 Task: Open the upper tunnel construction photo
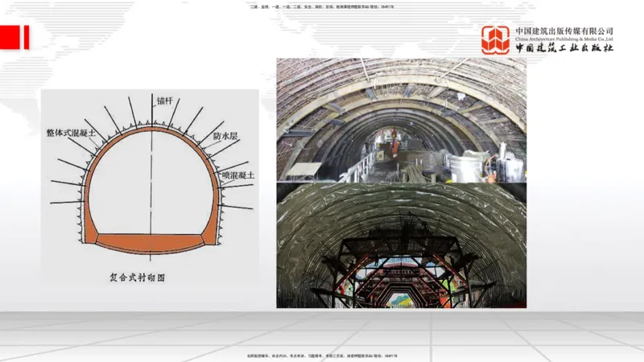pos(401,119)
